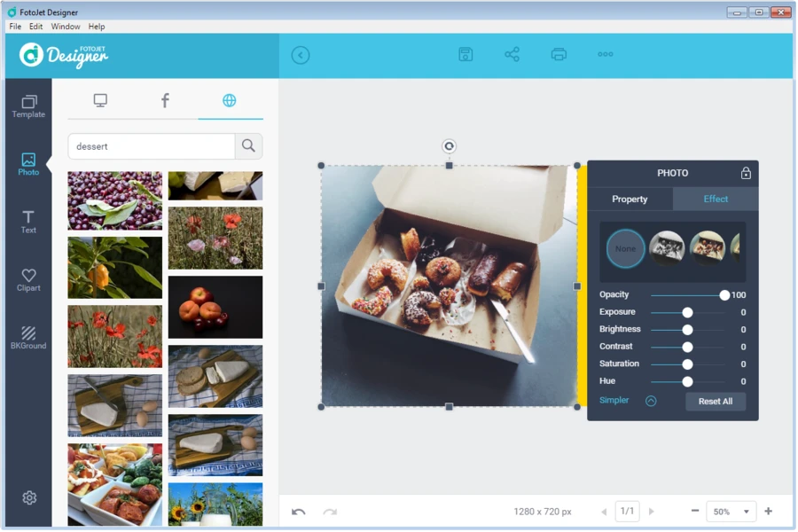Switch to the Property tab
The image size is (798, 532).
[x=630, y=199]
